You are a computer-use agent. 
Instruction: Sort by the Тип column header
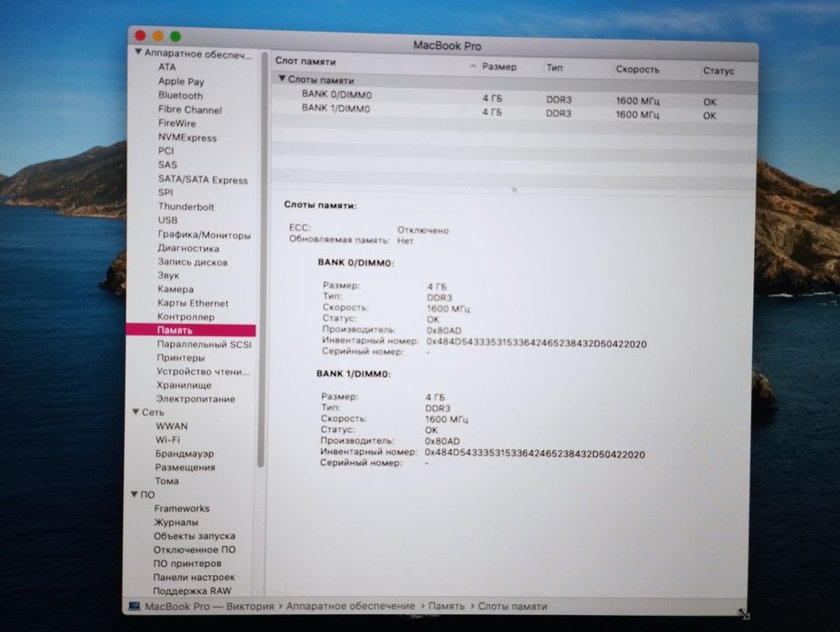(x=554, y=68)
